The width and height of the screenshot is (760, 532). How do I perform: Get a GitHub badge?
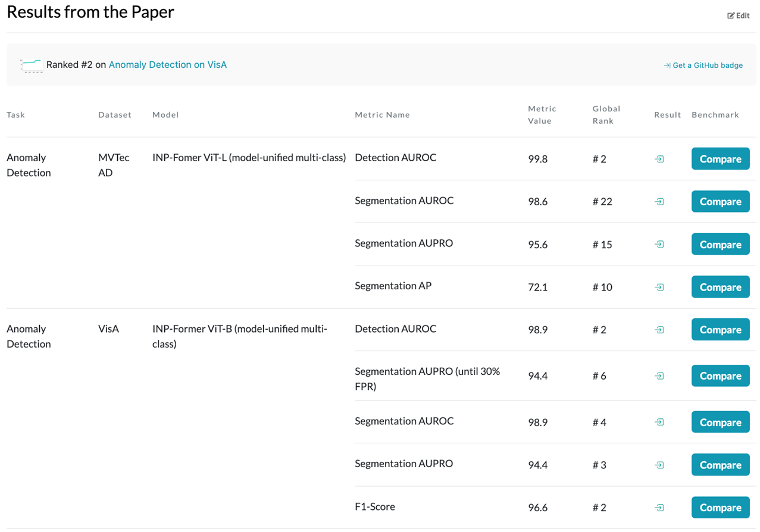pyautogui.click(x=703, y=65)
